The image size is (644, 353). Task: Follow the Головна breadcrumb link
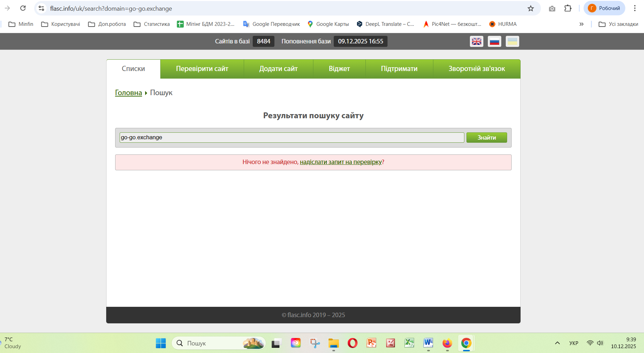129,93
